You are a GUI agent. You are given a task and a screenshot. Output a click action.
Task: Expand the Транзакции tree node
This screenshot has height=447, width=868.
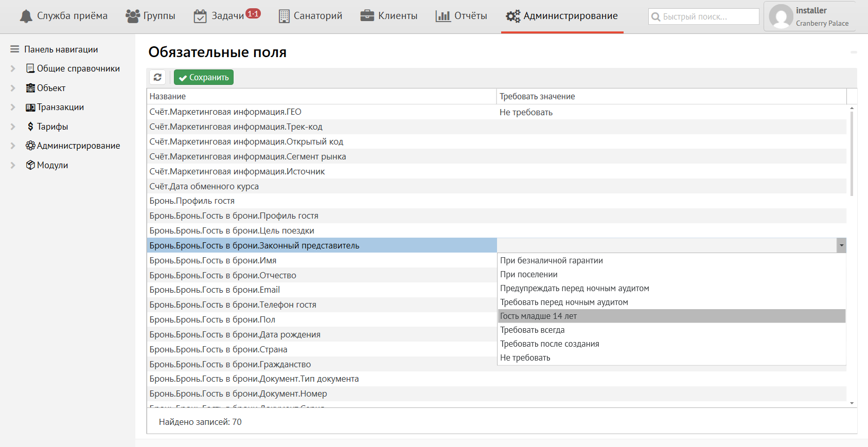coord(13,107)
